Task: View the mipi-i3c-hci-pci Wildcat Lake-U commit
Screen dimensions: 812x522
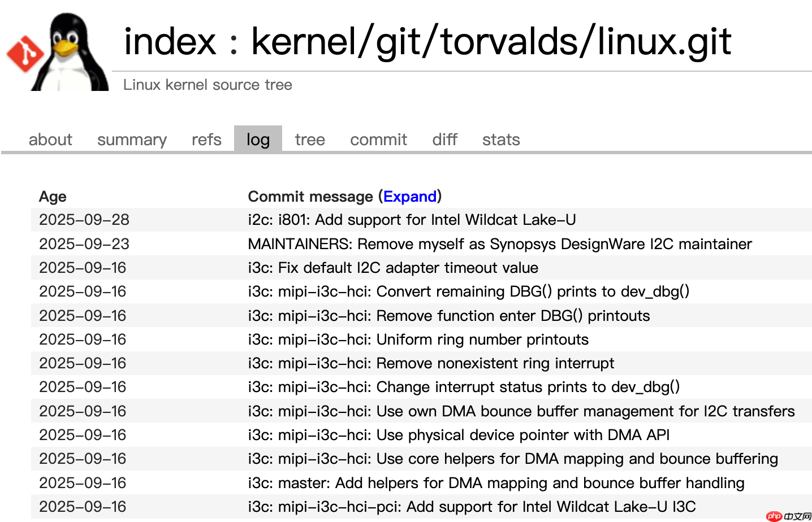Action: point(472,506)
